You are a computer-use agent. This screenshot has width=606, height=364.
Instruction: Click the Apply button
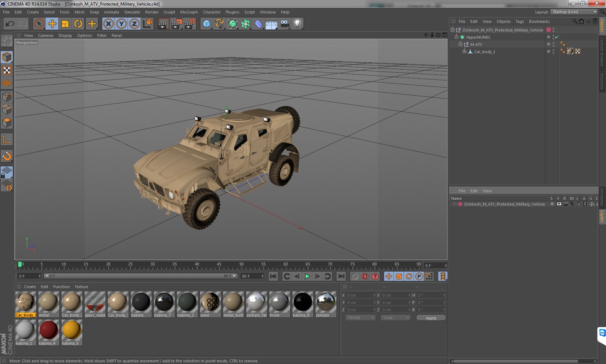(431, 318)
